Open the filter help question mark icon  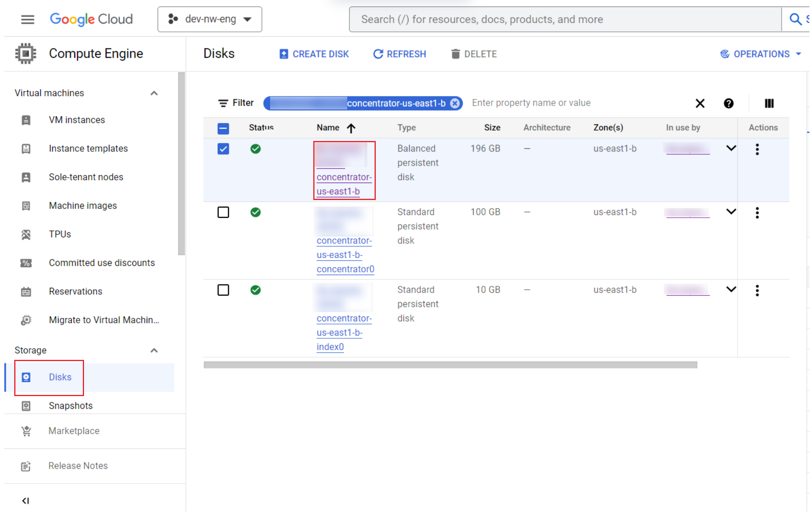click(x=728, y=103)
